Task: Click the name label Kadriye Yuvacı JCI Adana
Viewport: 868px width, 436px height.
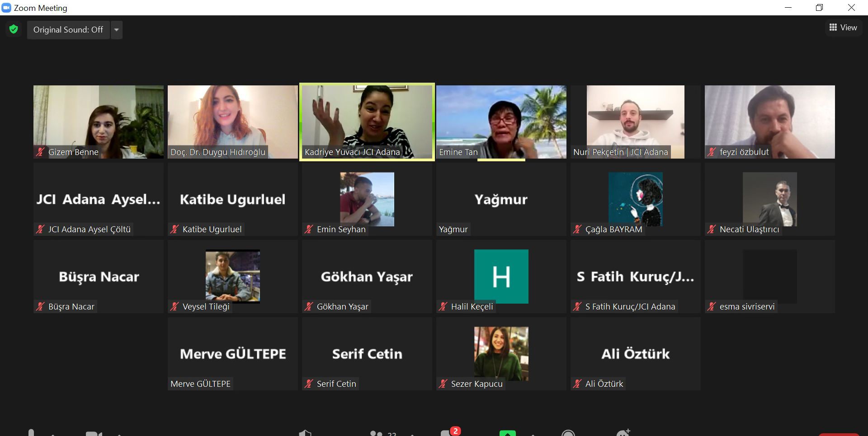Action: (352, 152)
